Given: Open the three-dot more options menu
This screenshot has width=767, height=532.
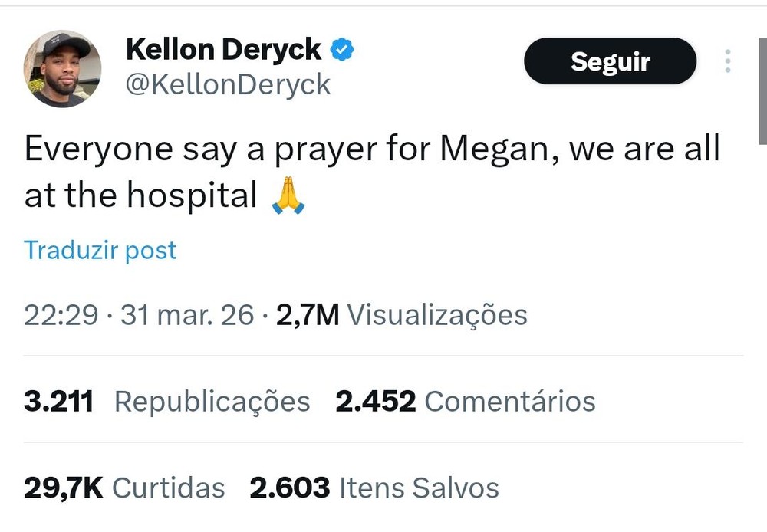Looking at the screenshot, I should [727, 61].
